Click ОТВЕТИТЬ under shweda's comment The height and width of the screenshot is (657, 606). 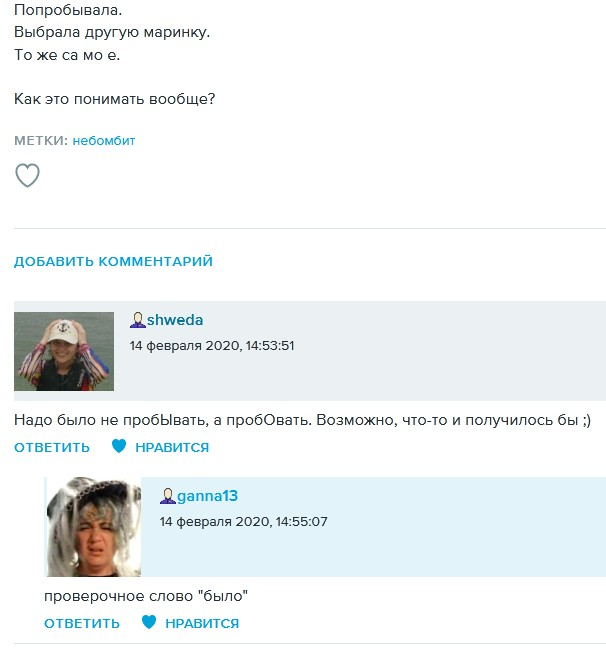[x=52, y=447]
